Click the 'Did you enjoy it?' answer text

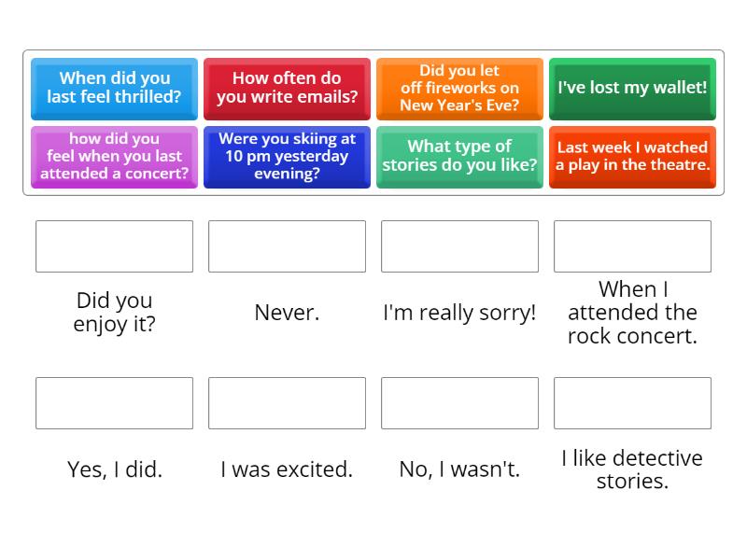click(x=114, y=313)
